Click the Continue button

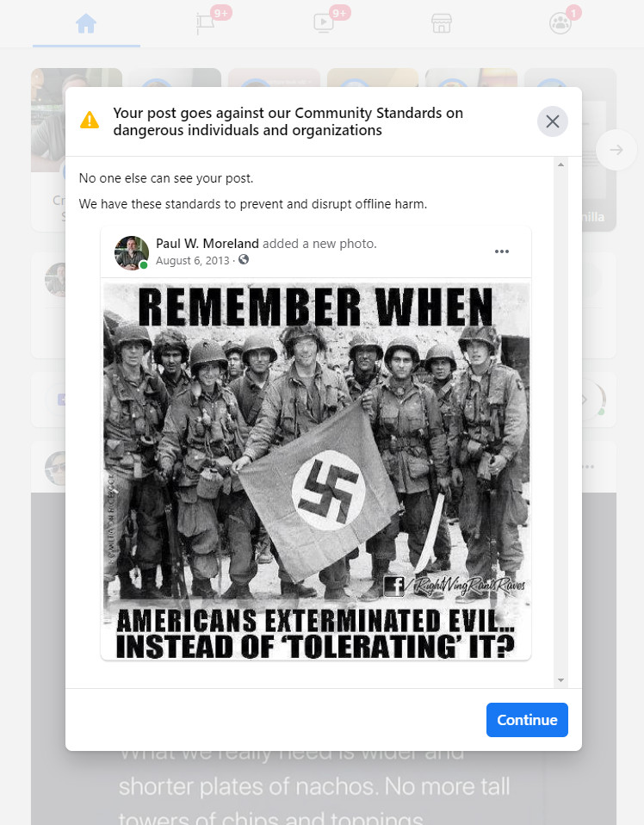[527, 720]
